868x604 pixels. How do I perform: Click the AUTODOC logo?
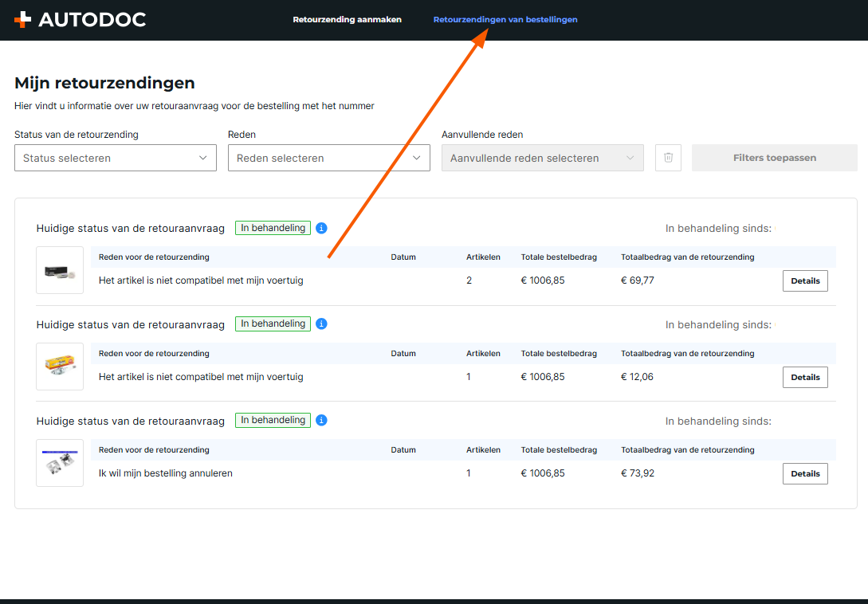80,20
